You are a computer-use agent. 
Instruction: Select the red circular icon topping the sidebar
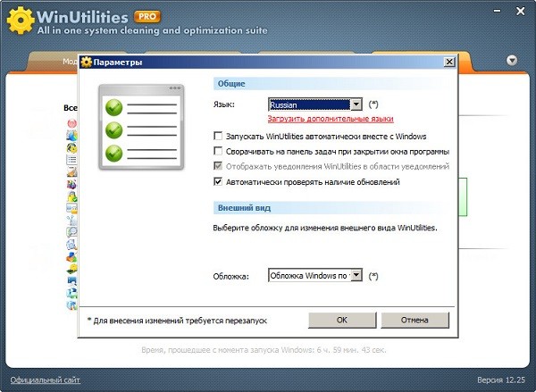coord(71,123)
